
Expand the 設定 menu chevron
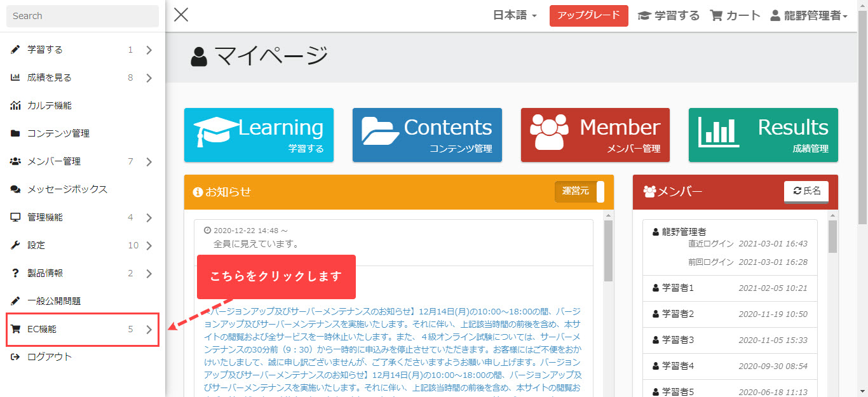[x=149, y=246]
